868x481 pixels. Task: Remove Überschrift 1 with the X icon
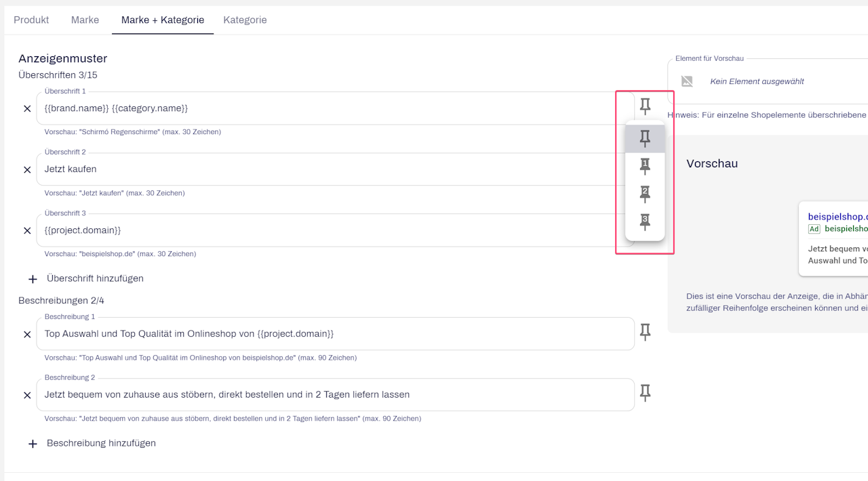click(27, 108)
